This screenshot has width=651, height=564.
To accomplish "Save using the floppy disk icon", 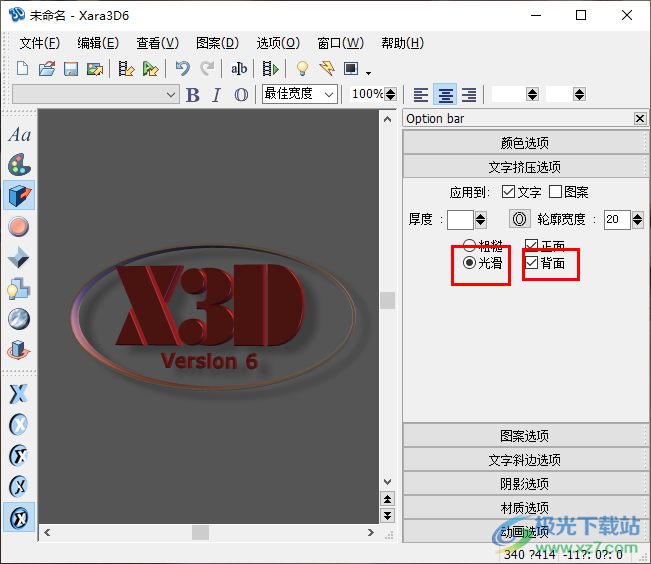I will (71, 69).
